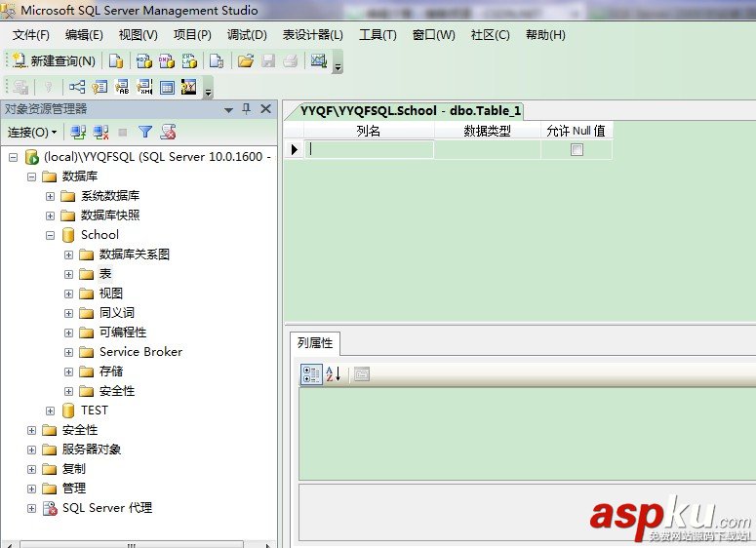Viewport: 756px width, 548px height.
Task: Open the 调试(D) menu
Action: 247,35
